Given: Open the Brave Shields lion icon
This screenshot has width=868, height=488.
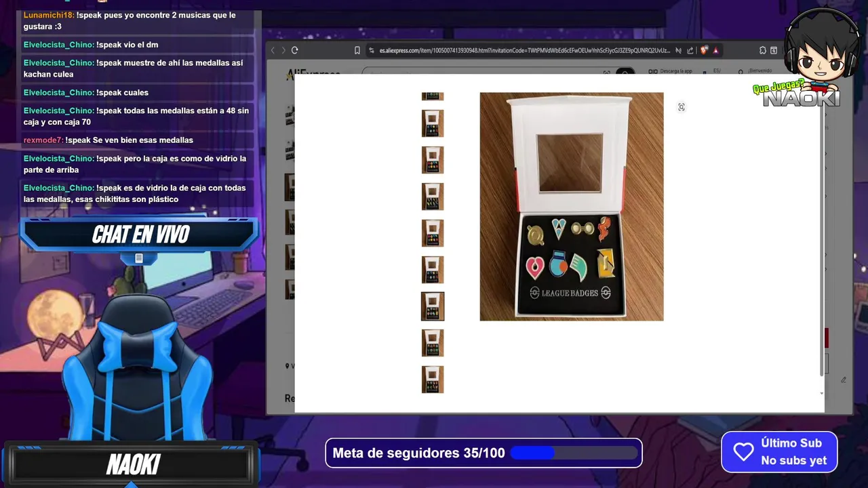Looking at the screenshot, I should point(704,50).
